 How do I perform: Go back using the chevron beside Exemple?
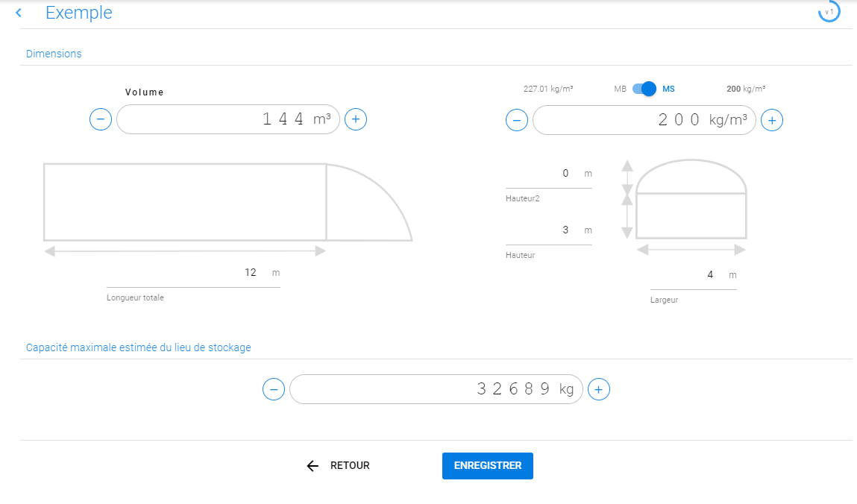tap(19, 13)
